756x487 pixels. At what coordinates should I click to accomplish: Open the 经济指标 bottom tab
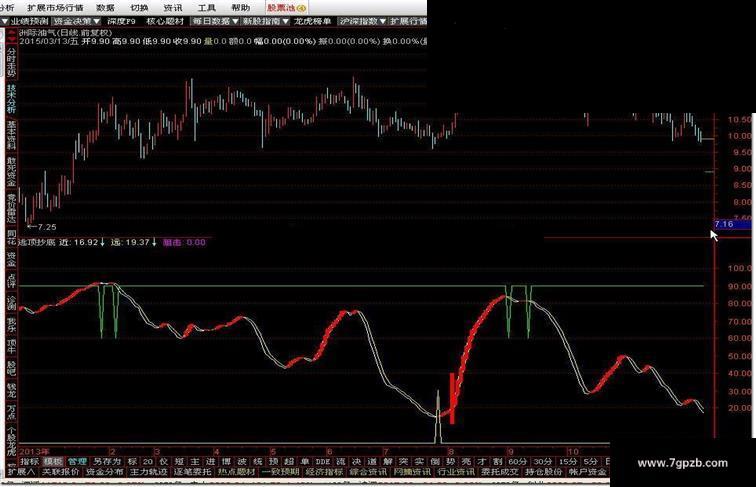coord(324,472)
